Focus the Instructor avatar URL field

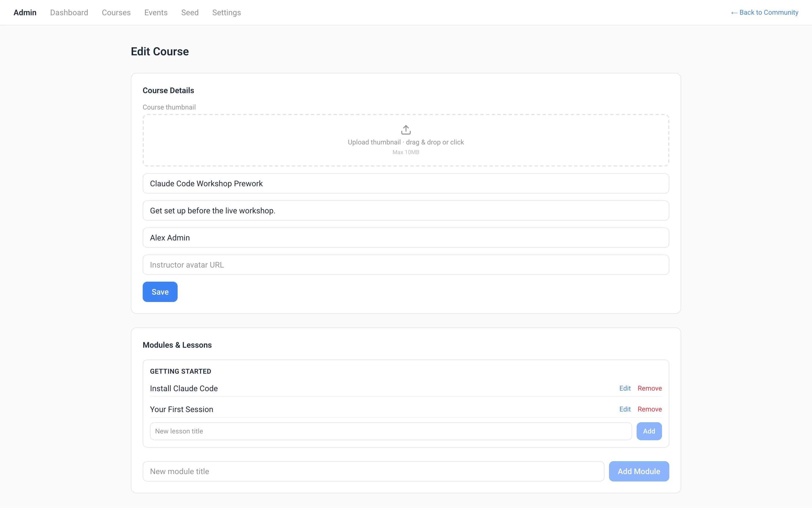406,265
